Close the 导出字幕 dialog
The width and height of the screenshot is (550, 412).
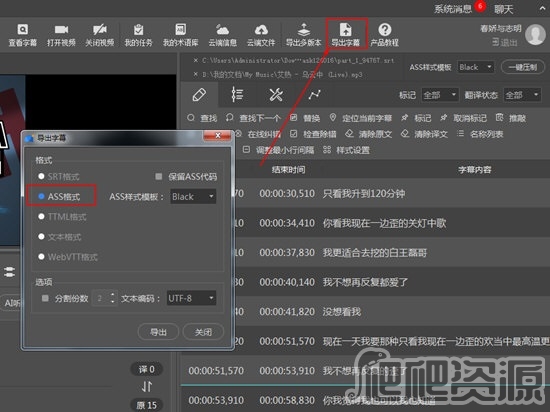[217, 136]
